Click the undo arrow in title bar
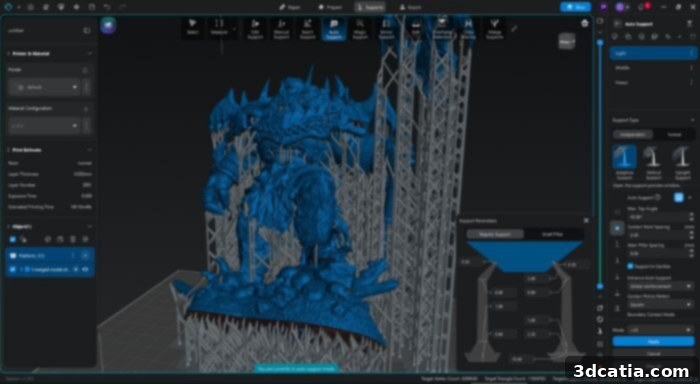700x384 pixels. tap(107, 7)
